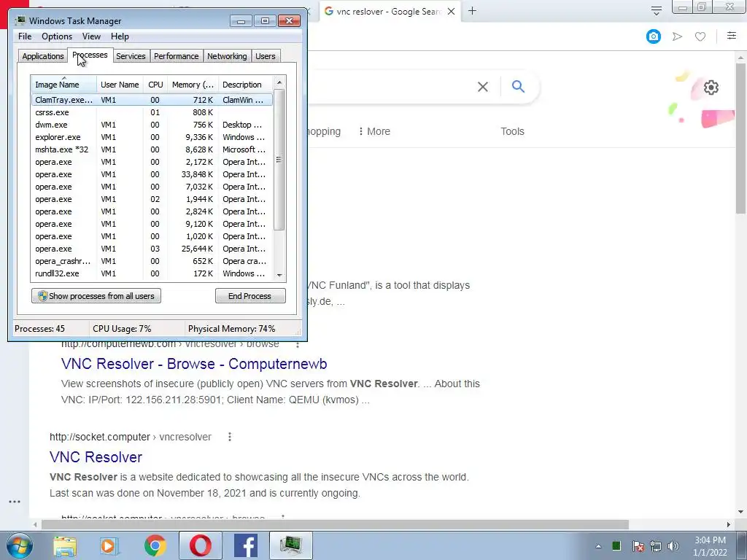The width and height of the screenshot is (747, 560).
Task: Sort processes by Image Name column
Action: 64,85
